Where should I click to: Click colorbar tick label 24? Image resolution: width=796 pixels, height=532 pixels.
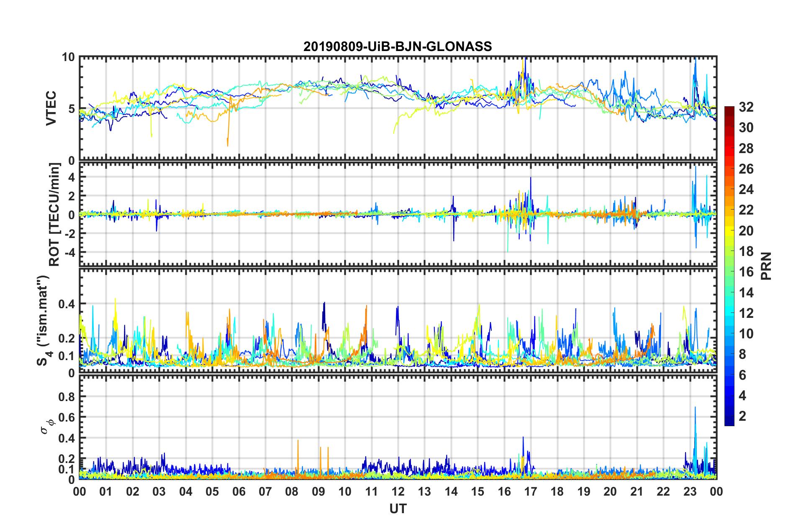point(746,189)
